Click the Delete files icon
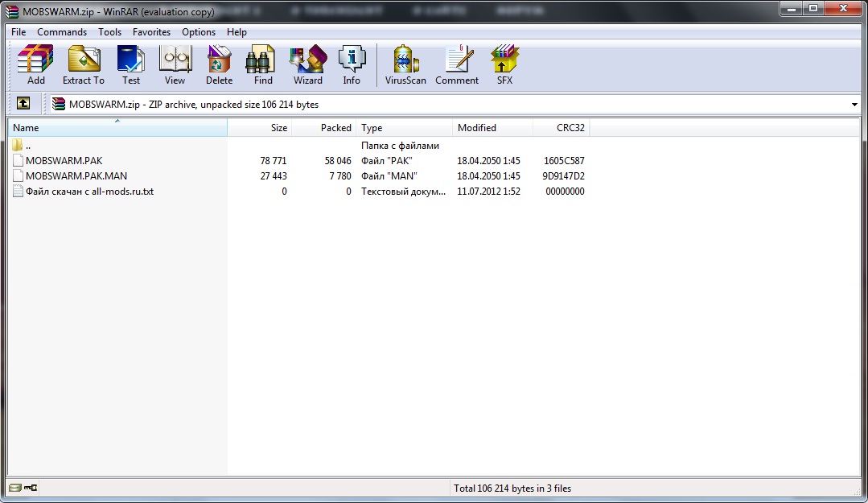 coord(220,64)
